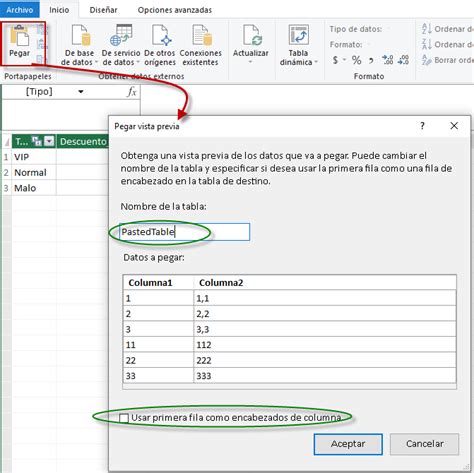The width and height of the screenshot is (474, 473).
Task: Apply percent format icon
Action: [x=356, y=60]
